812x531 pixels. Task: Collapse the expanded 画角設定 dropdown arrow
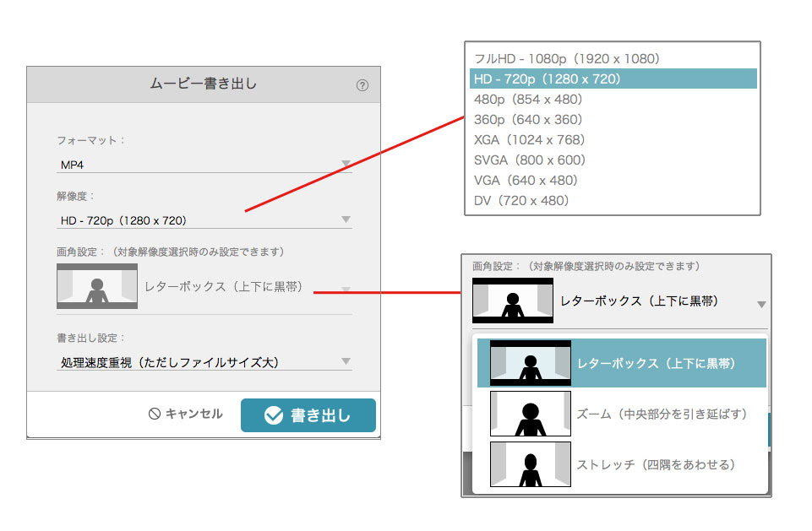tap(761, 304)
